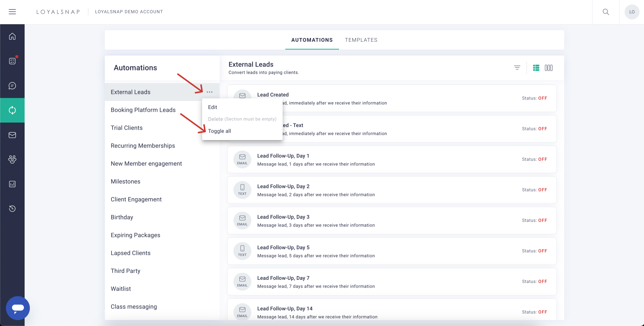The width and height of the screenshot is (644, 326).
Task: Open the support chat bubble button
Action: tap(18, 308)
